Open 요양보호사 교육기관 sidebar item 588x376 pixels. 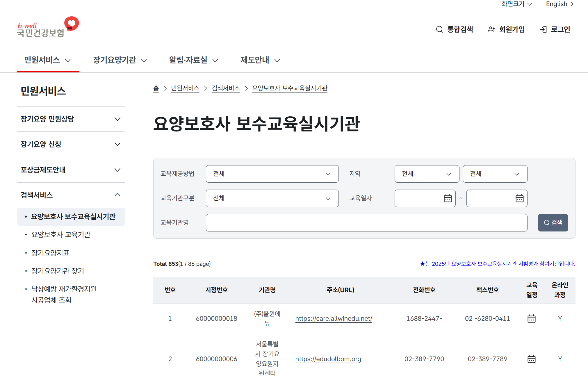[61, 235]
